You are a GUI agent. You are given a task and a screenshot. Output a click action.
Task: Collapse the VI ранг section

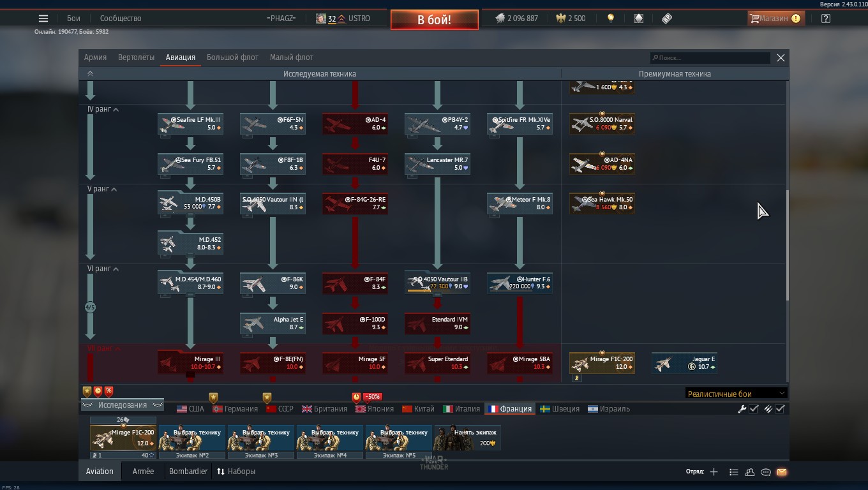(116, 269)
